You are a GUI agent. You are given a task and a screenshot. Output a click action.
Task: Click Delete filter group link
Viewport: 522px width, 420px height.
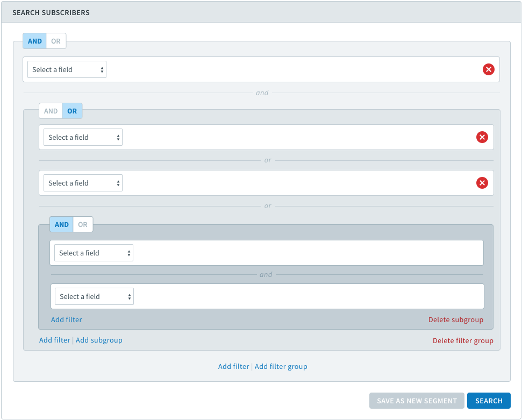(x=463, y=340)
